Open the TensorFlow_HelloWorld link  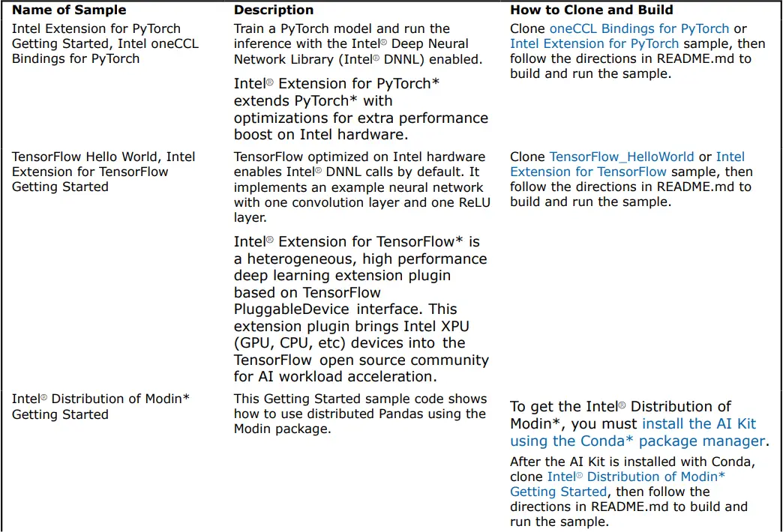tap(622, 157)
